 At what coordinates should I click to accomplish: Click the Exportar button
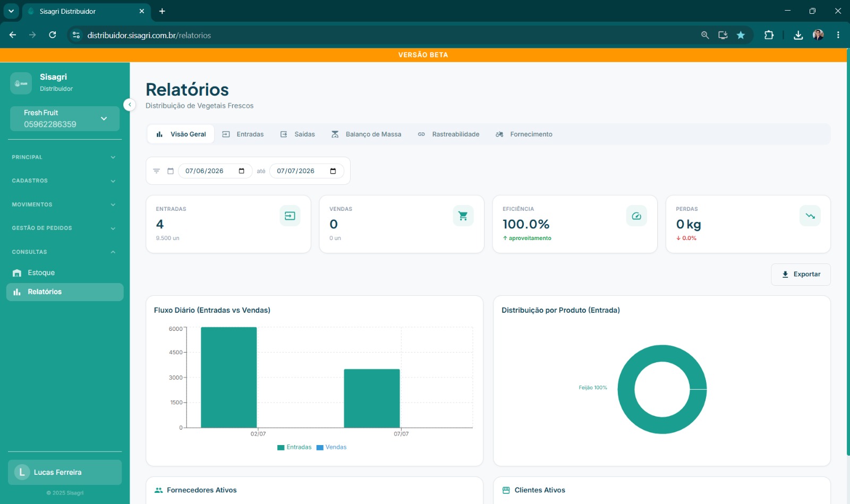tap(801, 275)
